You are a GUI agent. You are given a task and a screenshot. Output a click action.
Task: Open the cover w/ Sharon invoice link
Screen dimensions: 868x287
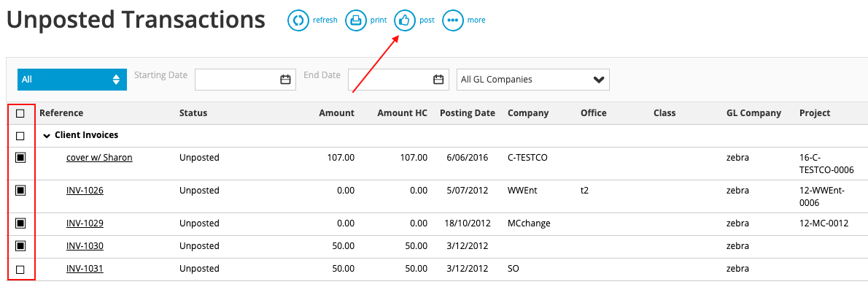[99, 157]
